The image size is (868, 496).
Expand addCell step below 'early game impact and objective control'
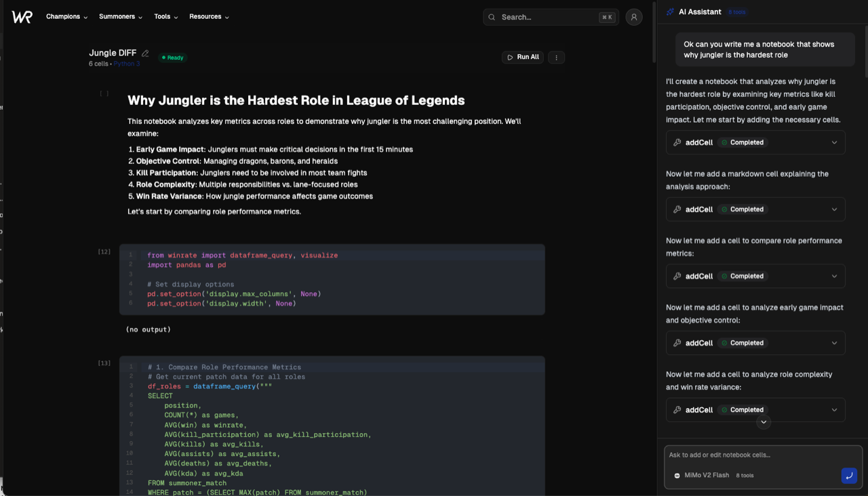click(755, 343)
